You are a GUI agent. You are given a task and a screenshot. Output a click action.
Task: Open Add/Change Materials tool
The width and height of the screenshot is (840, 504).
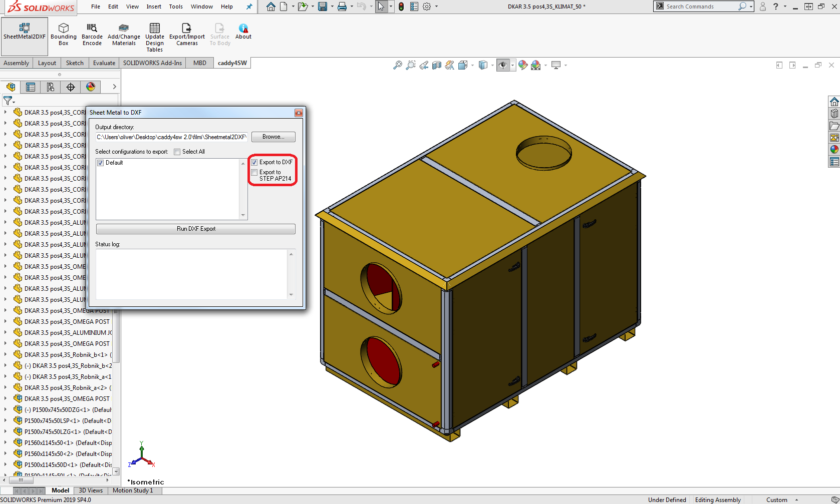pyautogui.click(x=124, y=34)
